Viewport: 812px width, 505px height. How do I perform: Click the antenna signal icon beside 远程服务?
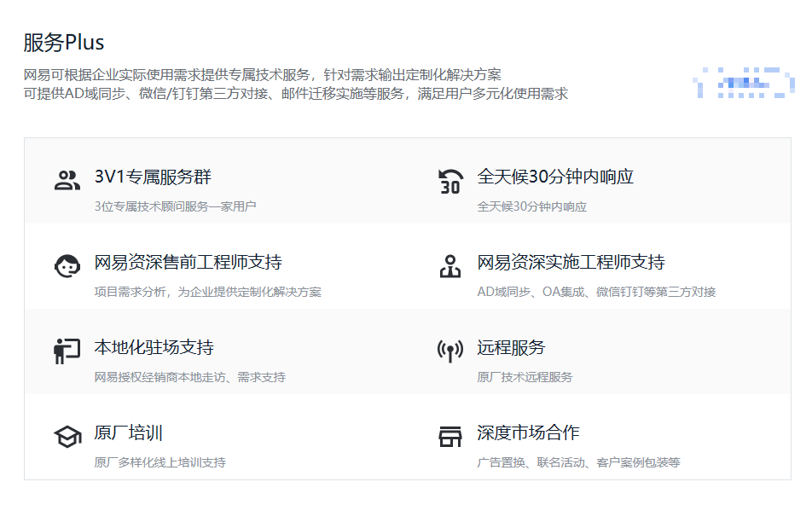[x=450, y=351]
